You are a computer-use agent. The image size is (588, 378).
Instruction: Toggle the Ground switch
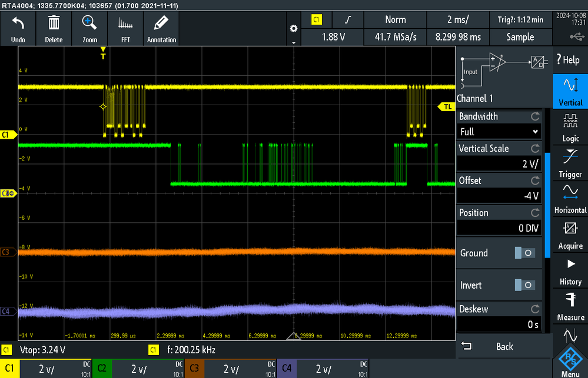pos(524,253)
